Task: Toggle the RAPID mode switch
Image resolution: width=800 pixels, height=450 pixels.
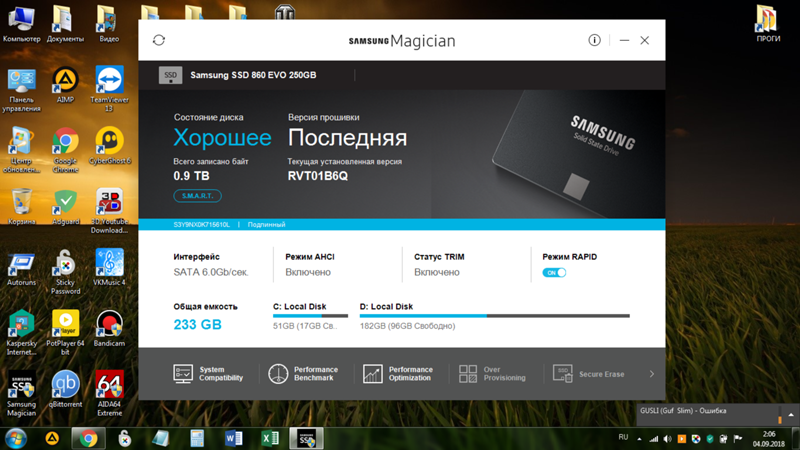Action: 554,272
